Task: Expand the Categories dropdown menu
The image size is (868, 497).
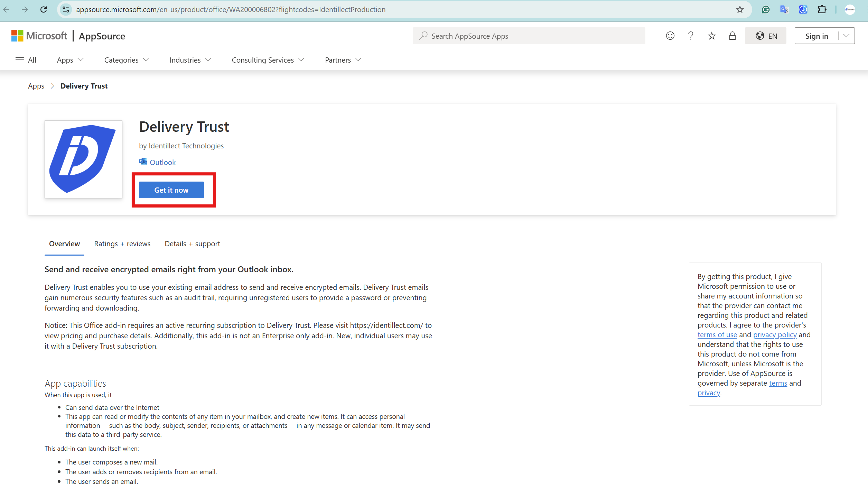Action: point(127,60)
